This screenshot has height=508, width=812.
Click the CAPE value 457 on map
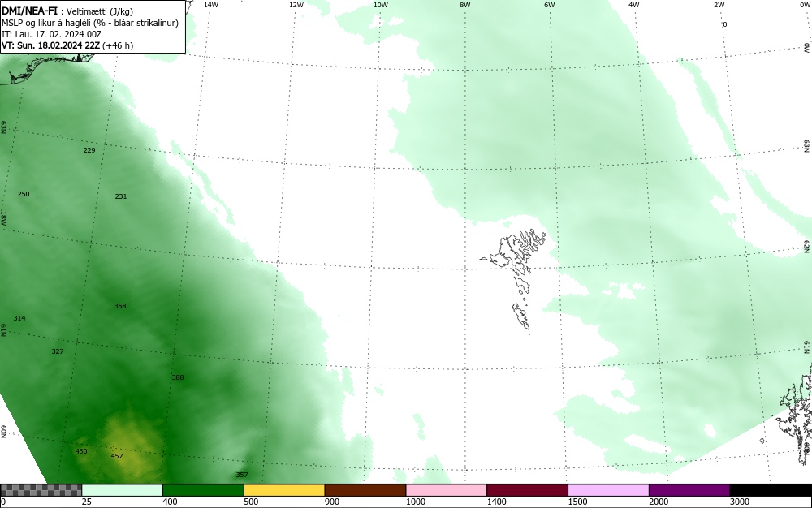[117, 456]
